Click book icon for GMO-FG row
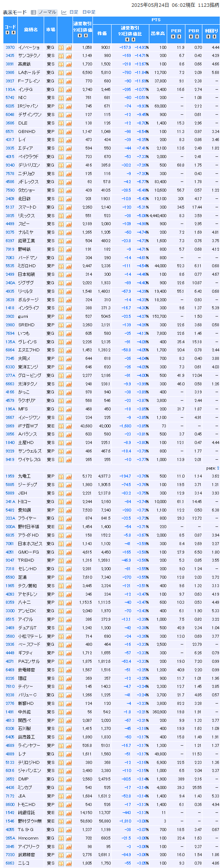 pyautogui.click(x=61, y=552)
